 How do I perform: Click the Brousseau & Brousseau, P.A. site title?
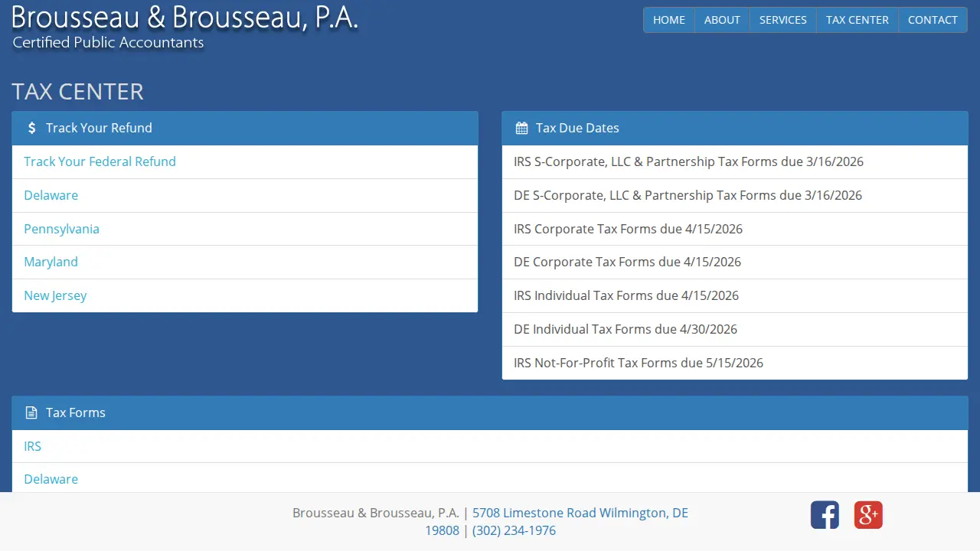pyautogui.click(x=185, y=17)
